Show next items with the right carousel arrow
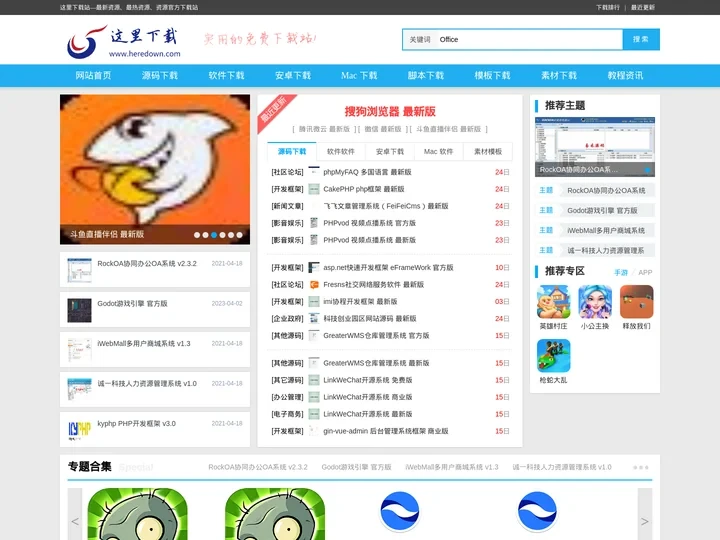This screenshot has width=720, height=540. (645, 514)
